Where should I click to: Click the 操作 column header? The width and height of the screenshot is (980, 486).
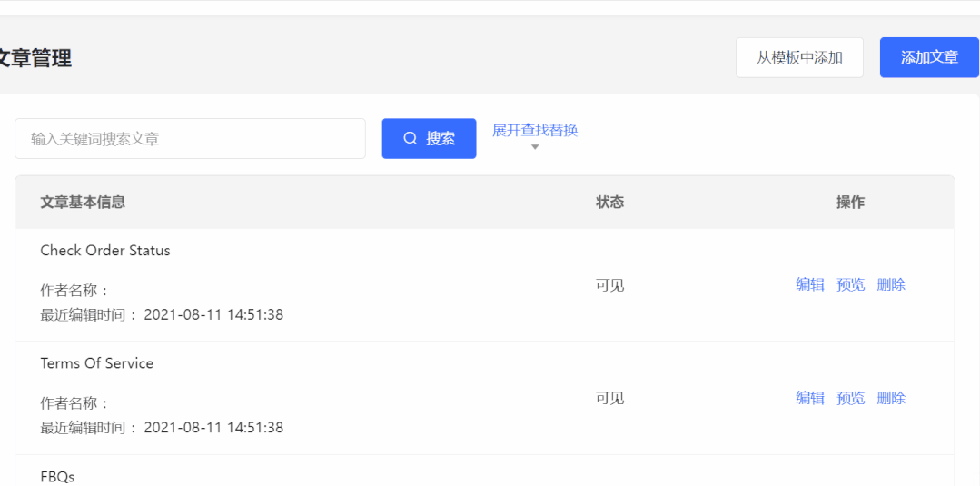(851, 202)
